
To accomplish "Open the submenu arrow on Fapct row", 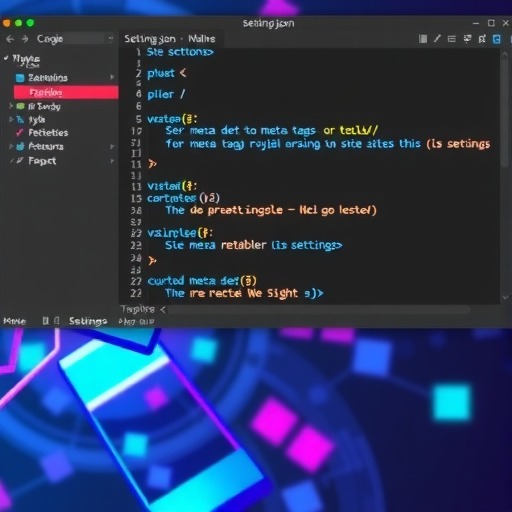I will click(x=112, y=161).
